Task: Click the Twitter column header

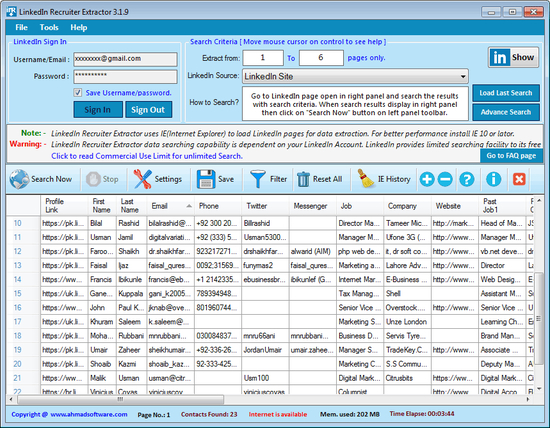Action: tap(265, 206)
